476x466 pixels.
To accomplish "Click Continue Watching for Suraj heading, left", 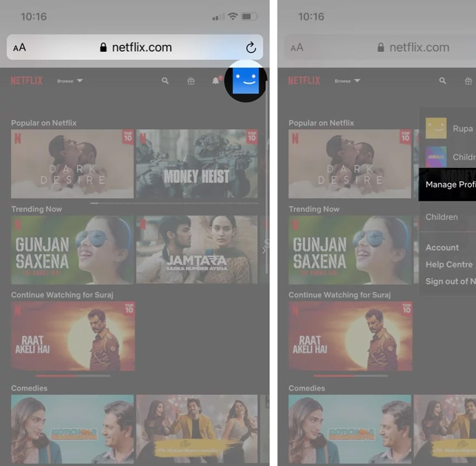I will click(x=62, y=295).
